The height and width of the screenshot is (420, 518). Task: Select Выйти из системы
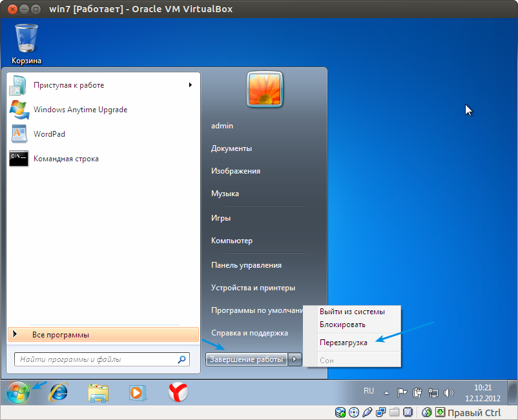(x=352, y=312)
